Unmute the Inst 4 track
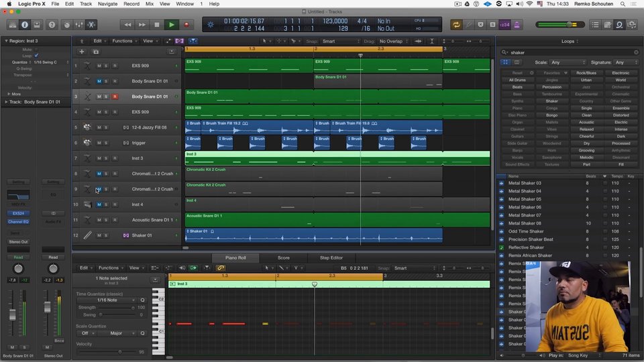 99,204
